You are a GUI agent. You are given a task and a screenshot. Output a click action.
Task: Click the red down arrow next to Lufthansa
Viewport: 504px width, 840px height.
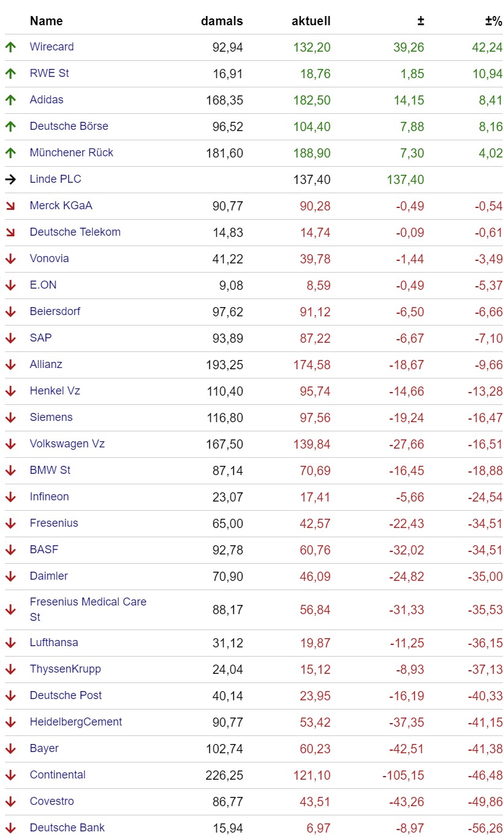(x=10, y=643)
